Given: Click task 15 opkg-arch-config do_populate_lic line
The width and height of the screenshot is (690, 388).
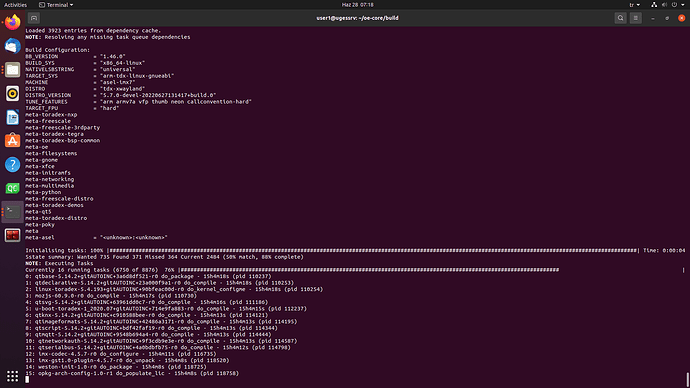Looking at the screenshot, I should pyautogui.click(x=132, y=373).
